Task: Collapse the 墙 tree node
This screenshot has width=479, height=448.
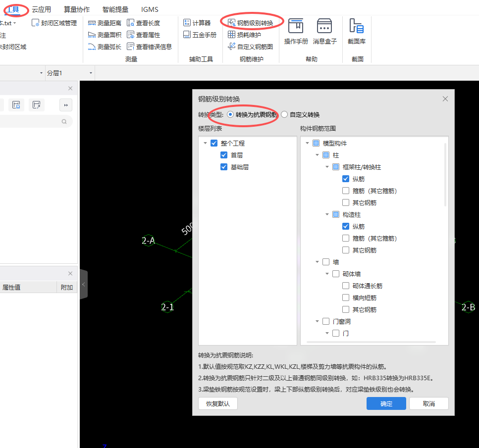Action: pyautogui.click(x=317, y=262)
